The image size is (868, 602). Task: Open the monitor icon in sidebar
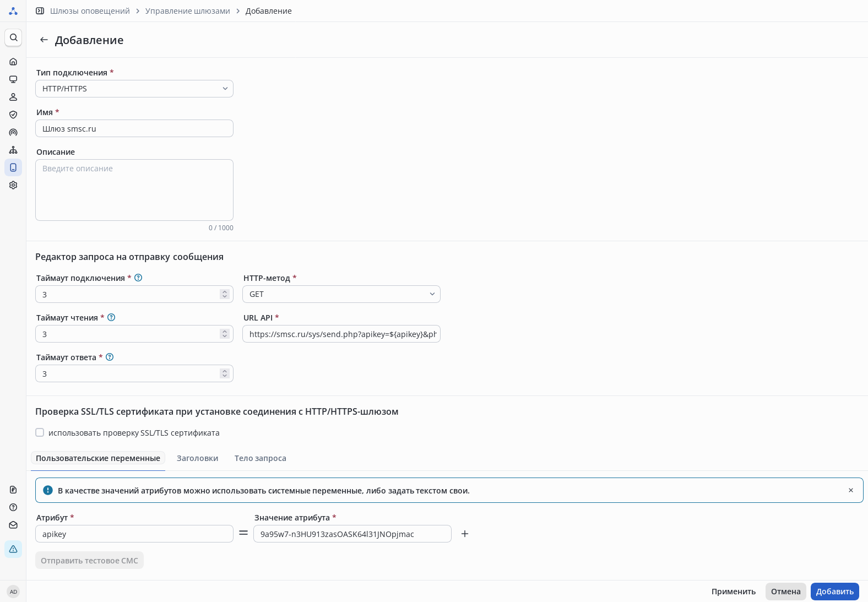pyautogui.click(x=13, y=79)
